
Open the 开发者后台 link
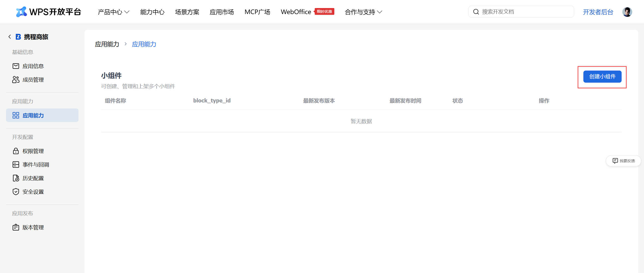tap(598, 12)
